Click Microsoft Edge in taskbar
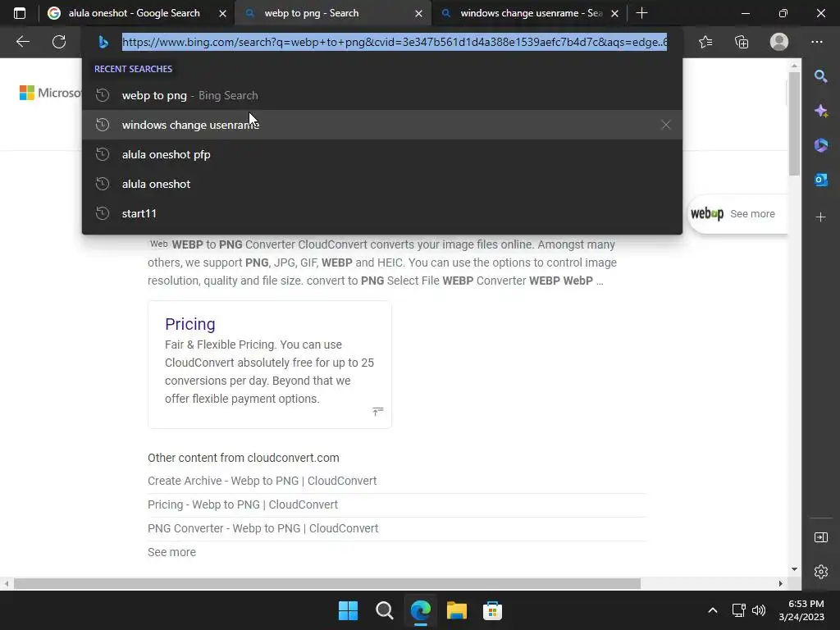840x630 pixels. (421, 610)
